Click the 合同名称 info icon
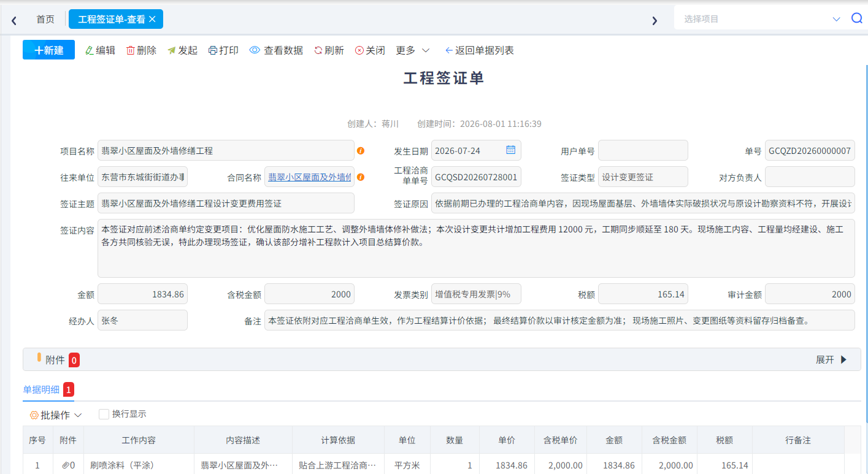The image size is (868, 474). coord(361,177)
